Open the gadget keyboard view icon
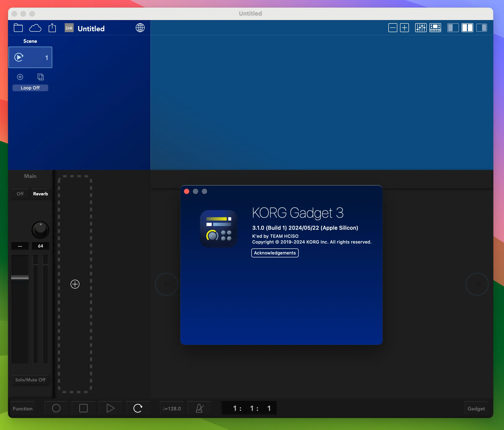The width and height of the screenshot is (504, 430). 435,28
